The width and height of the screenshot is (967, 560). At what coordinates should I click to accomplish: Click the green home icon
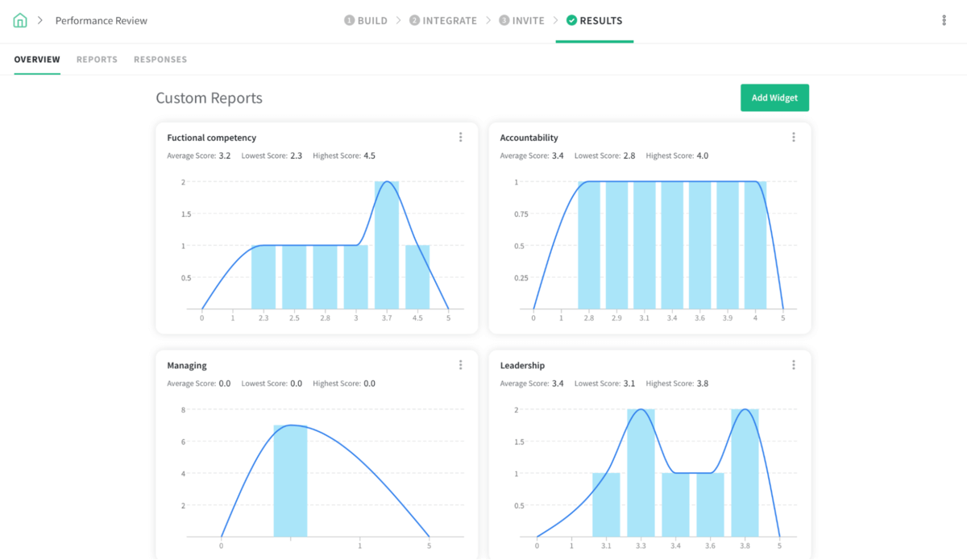pos(20,21)
